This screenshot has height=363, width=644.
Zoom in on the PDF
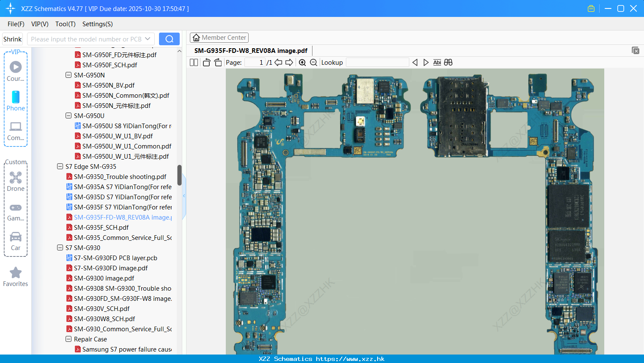[x=302, y=62]
